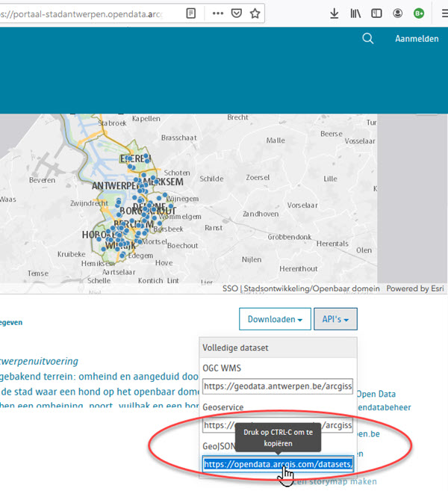Click the green B+ extension icon
This screenshot has height=491, width=448.
pos(419,13)
